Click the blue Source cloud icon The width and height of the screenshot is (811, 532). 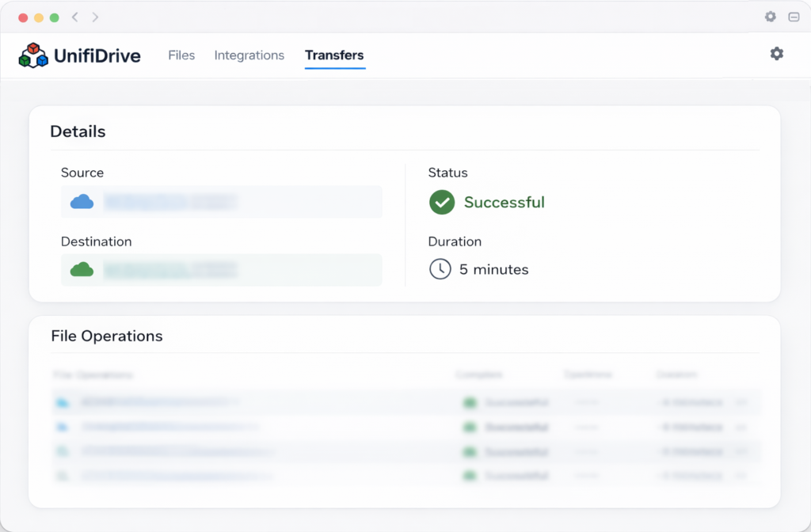pos(82,202)
